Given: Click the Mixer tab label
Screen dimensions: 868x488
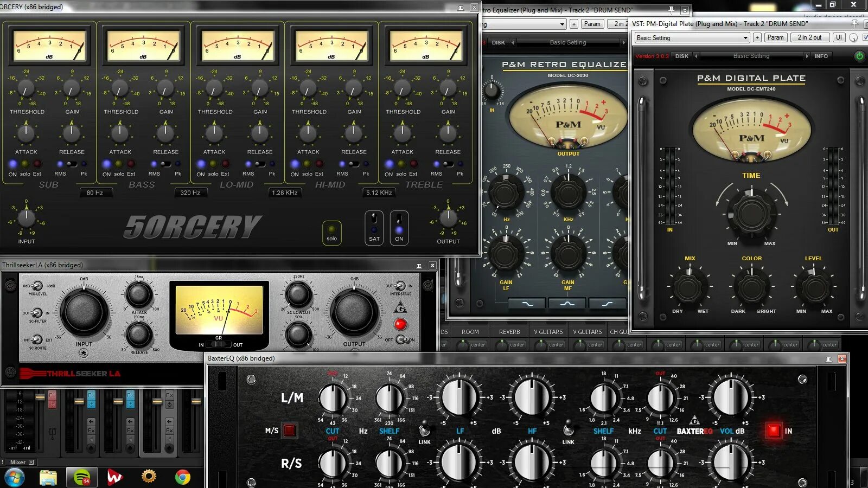Looking at the screenshot, I should (x=18, y=463).
